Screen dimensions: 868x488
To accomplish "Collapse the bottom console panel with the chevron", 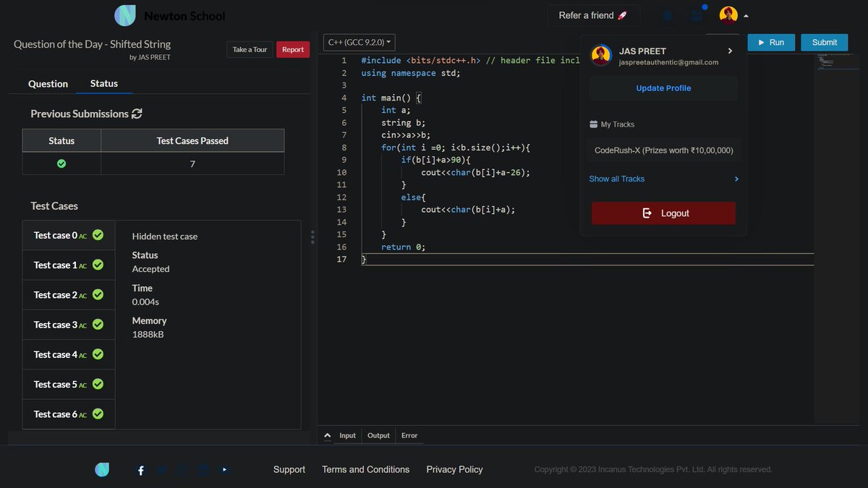I will [x=326, y=435].
